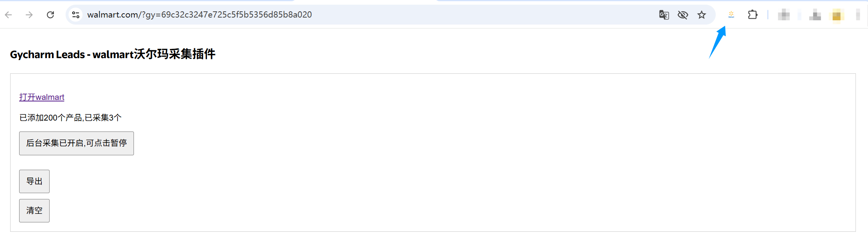Click the 清空 clear button
Viewport: 868px width, 238px height.
pyautogui.click(x=34, y=211)
